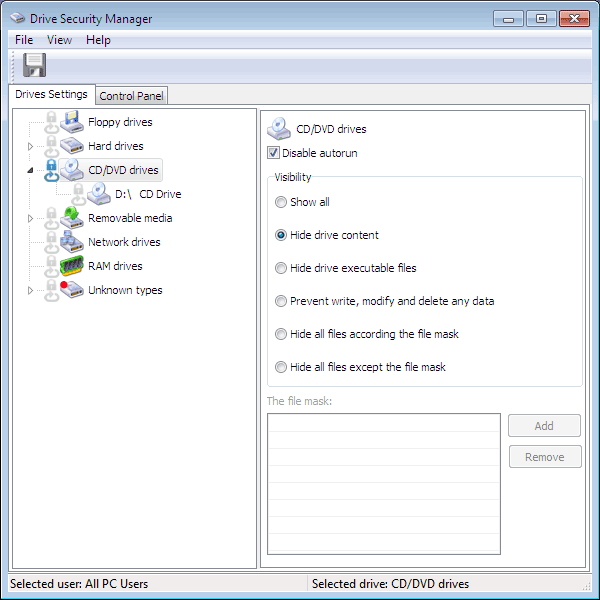Click the blue lock icon beside CD/DVD drives
The image size is (600, 600).
coord(51,170)
